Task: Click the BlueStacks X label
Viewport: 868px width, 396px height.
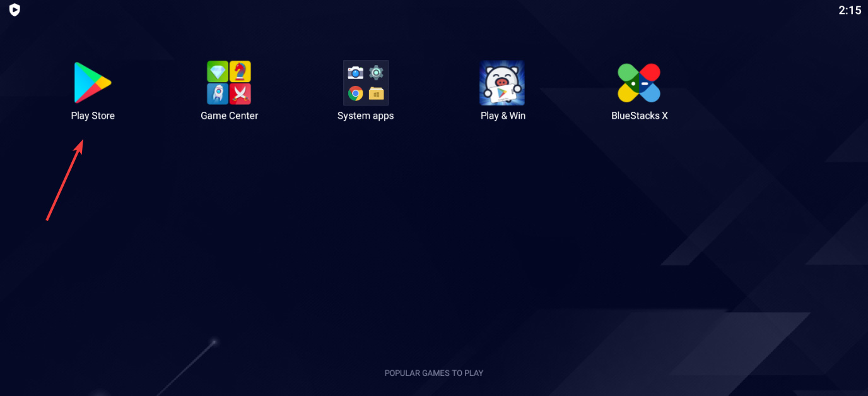Action: 640,116
